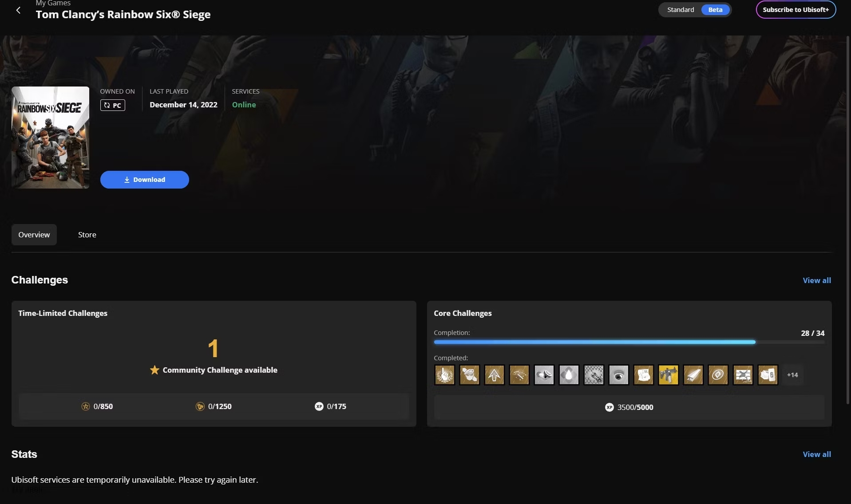Click the bearded soldier challenge badge
The width and height of the screenshot is (851, 504).
click(469, 375)
